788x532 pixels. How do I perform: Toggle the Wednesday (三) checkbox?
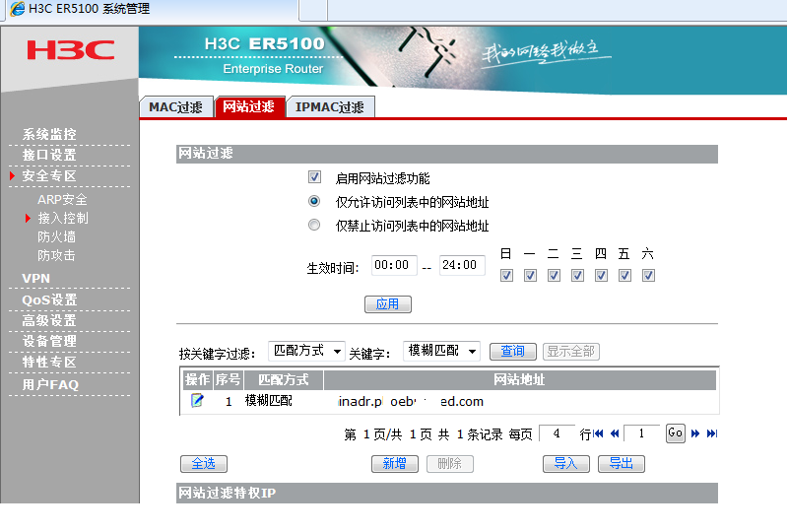coord(577,276)
